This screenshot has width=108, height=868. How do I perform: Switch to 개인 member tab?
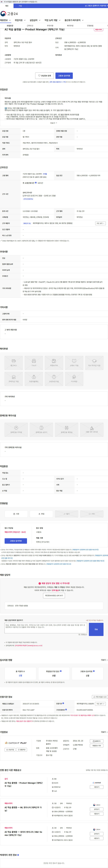click(x=7, y=6)
